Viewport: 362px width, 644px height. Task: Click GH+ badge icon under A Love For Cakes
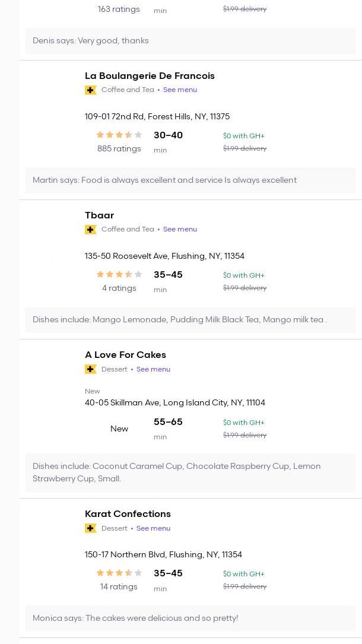[91, 369]
